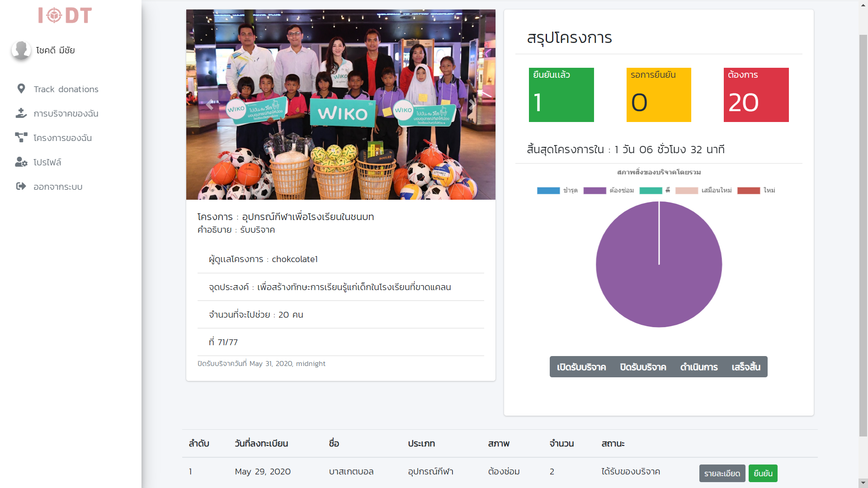The width and height of the screenshot is (868, 488).
Task: Toggle ใหม่ red legend item
Action: coord(748,191)
